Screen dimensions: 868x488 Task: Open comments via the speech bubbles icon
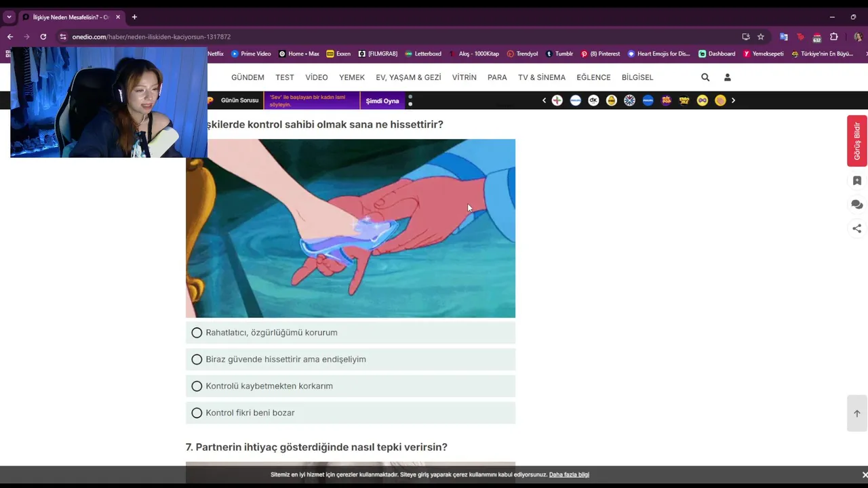[857, 205]
